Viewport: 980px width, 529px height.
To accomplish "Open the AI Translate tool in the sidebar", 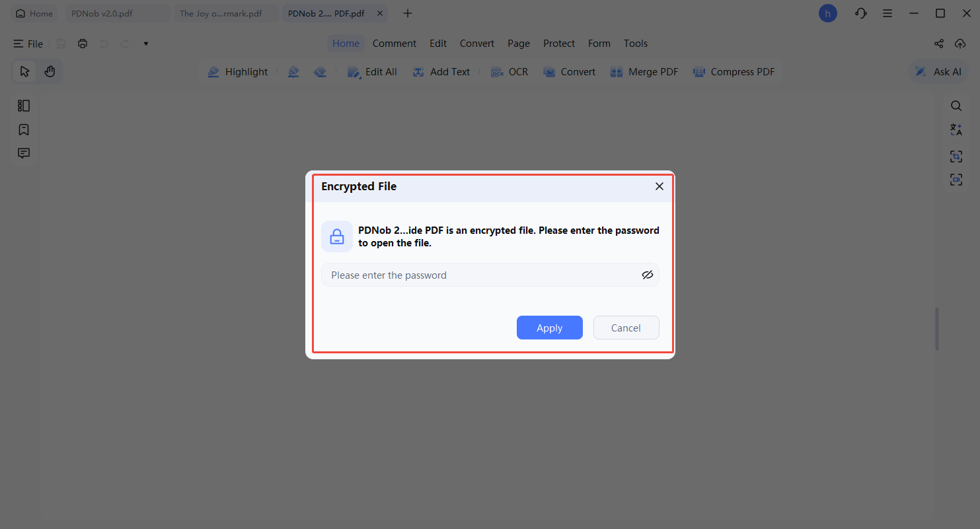I will (x=956, y=129).
